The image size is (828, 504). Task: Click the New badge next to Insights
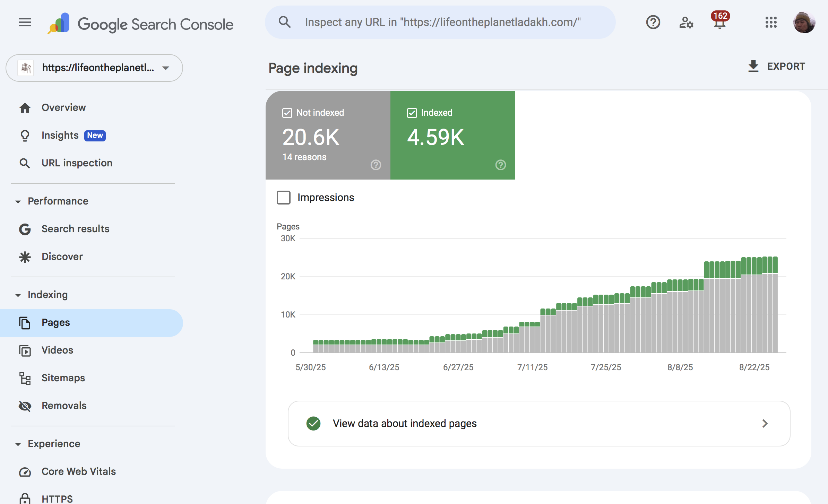tap(95, 136)
